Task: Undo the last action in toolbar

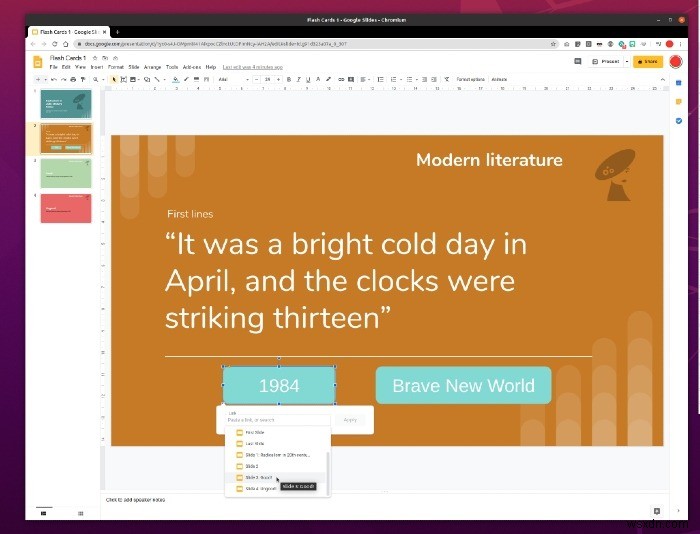Action: click(54, 79)
